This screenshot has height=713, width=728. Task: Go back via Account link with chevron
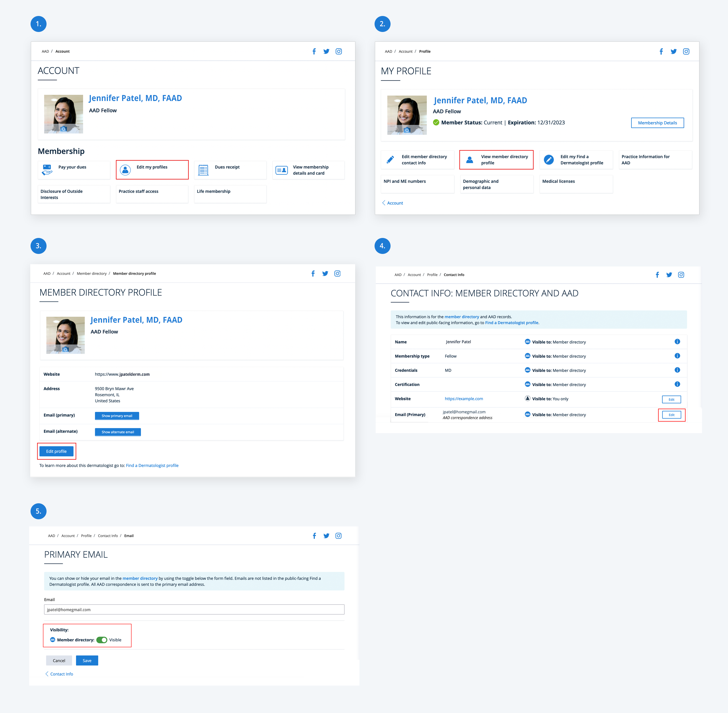pyautogui.click(x=392, y=203)
